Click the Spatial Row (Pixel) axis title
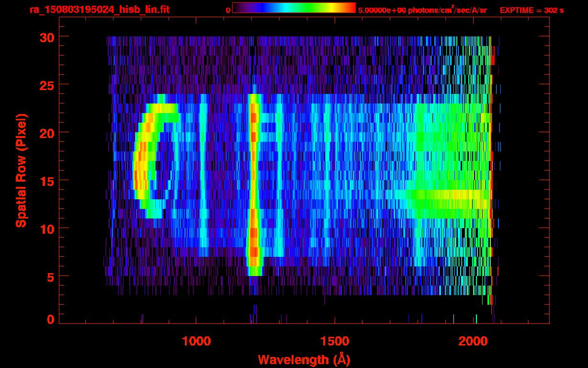 point(21,170)
